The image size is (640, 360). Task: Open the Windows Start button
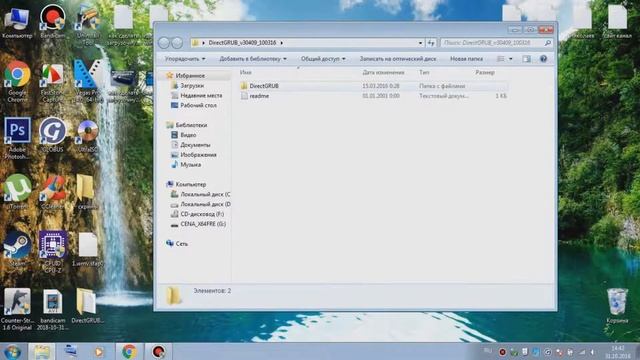[x=12, y=351]
